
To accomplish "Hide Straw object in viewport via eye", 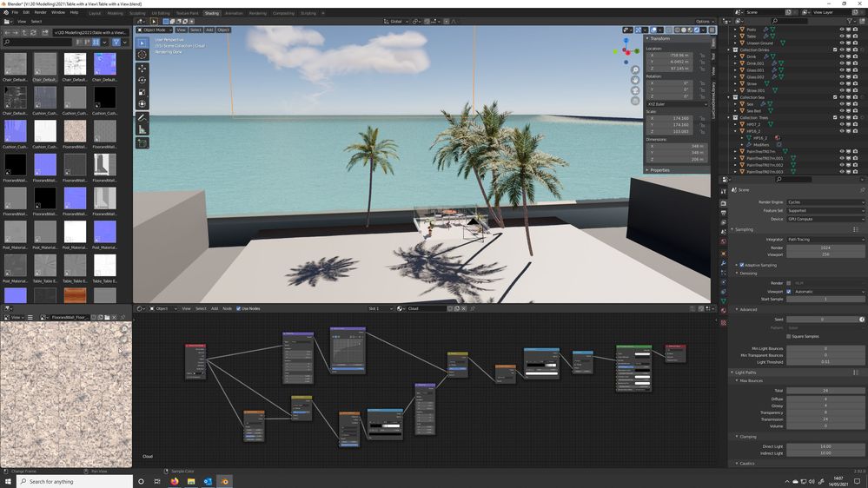I will pyautogui.click(x=842, y=83).
